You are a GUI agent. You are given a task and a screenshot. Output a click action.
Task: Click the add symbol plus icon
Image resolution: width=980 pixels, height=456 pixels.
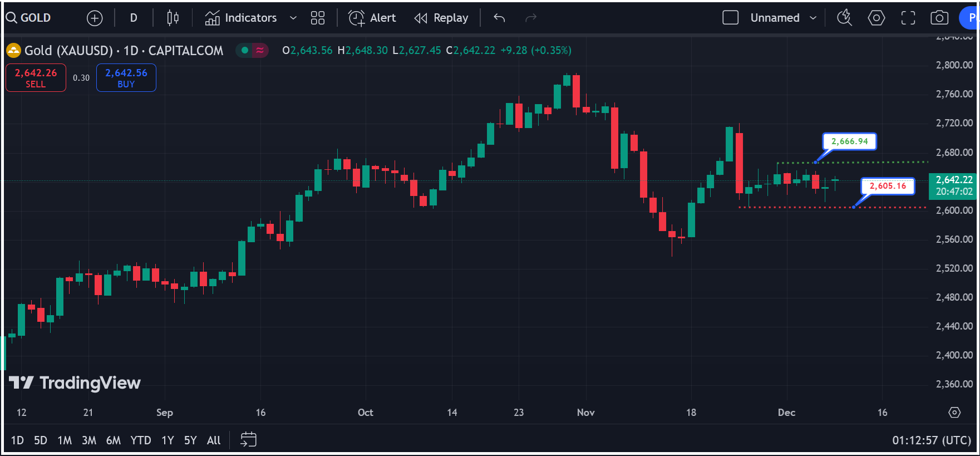coord(95,18)
